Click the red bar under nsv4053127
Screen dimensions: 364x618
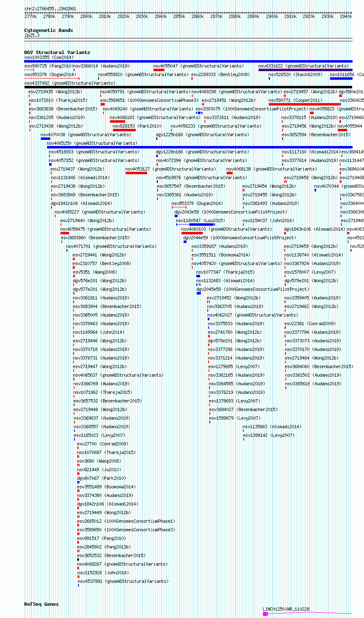136,173
